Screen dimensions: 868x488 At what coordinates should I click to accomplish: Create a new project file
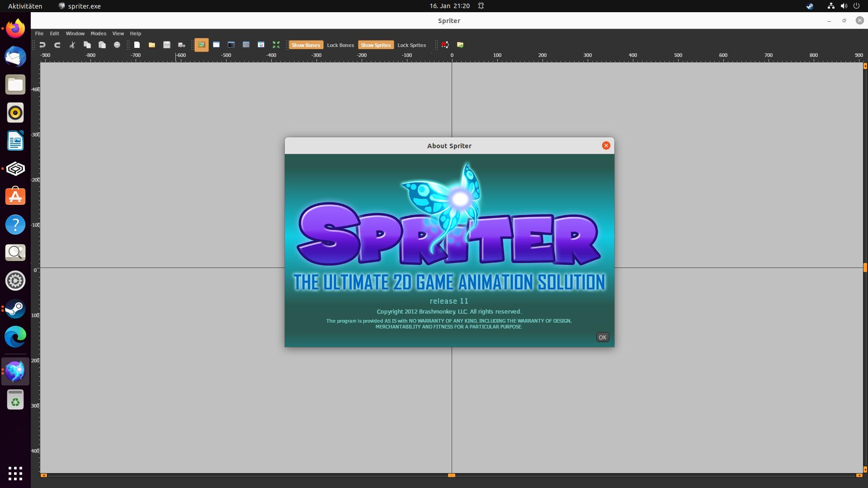click(137, 45)
